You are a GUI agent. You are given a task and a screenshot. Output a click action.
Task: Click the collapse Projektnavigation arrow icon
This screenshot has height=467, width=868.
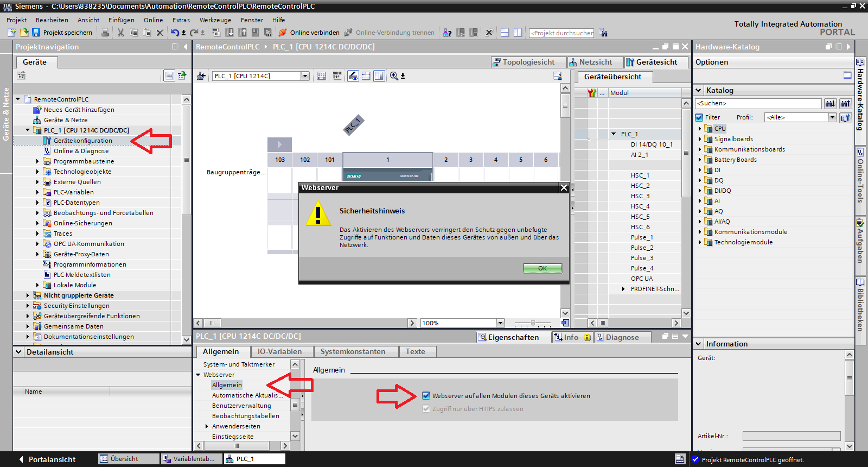pos(186,47)
